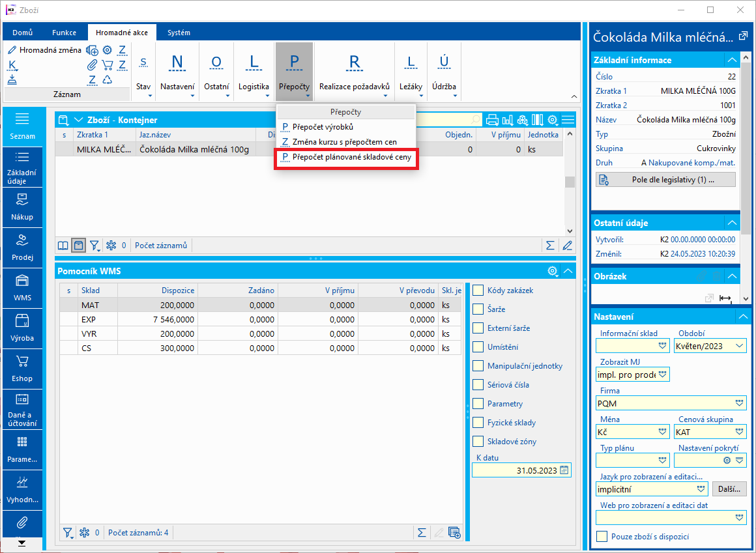Open Realizace požadavků ribbon button
The height and width of the screenshot is (553, 756).
[355, 71]
